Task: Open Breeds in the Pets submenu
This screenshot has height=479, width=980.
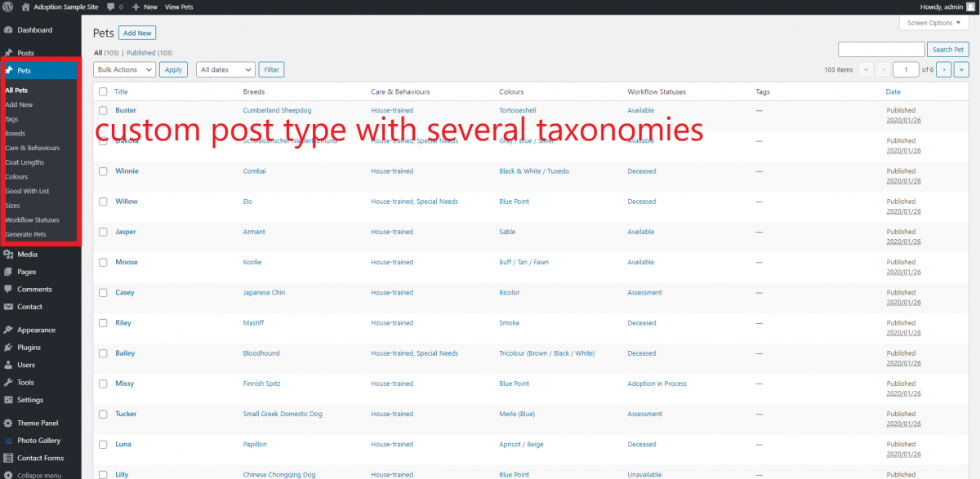Action: pos(16,134)
